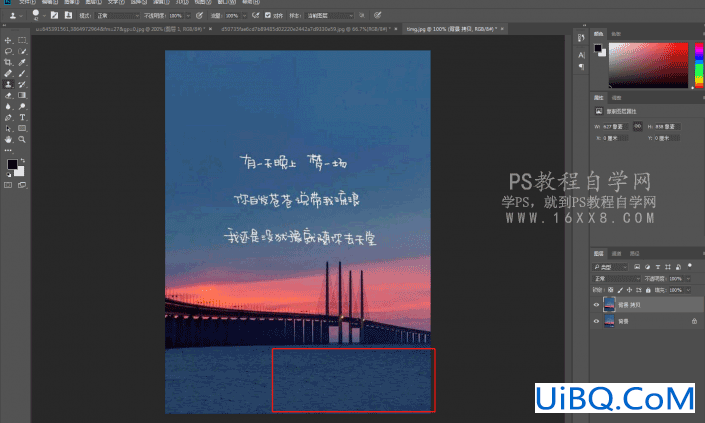The width and height of the screenshot is (705, 423).
Task: Select the Gradient tool
Action: pos(22,95)
